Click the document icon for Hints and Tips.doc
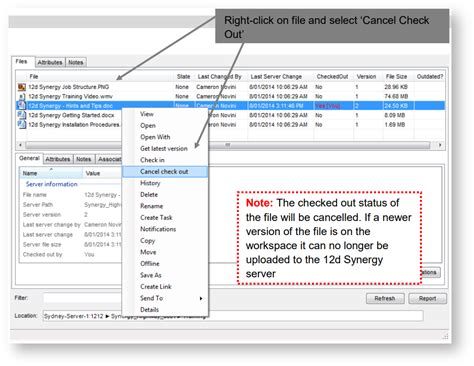This screenshot has width=474, height=366. [22, 106]
